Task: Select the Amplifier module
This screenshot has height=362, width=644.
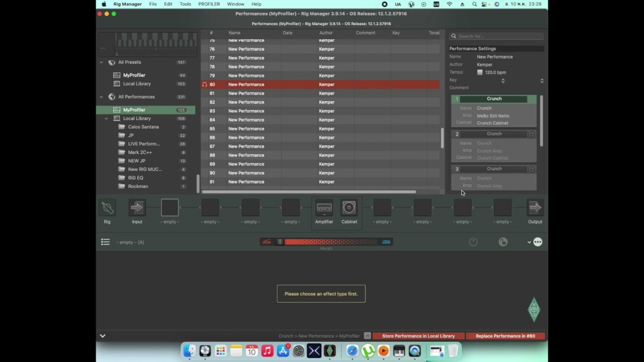Action: pyautogui.click(x=324, y=208)
